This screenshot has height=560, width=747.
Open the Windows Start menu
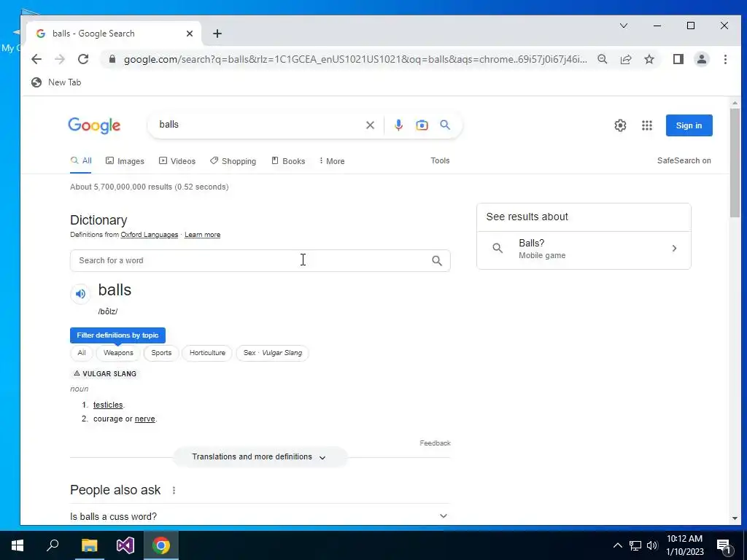18,545
